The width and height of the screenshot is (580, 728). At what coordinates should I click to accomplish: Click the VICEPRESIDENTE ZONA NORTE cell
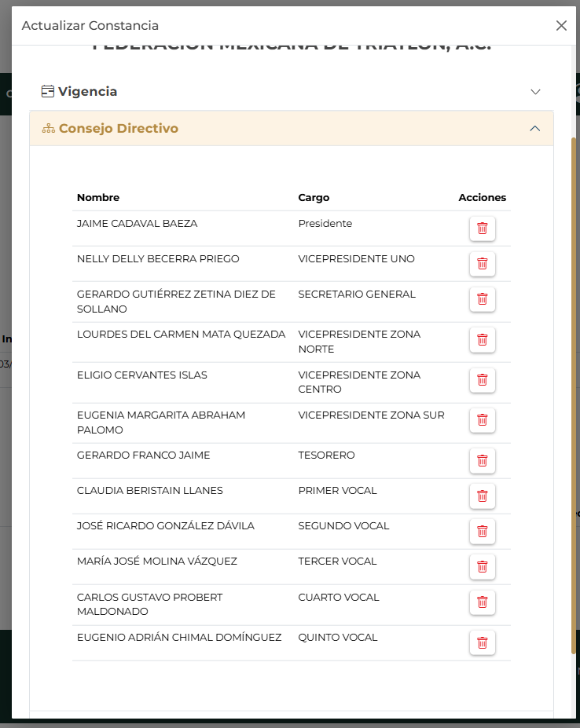point(359,342)
